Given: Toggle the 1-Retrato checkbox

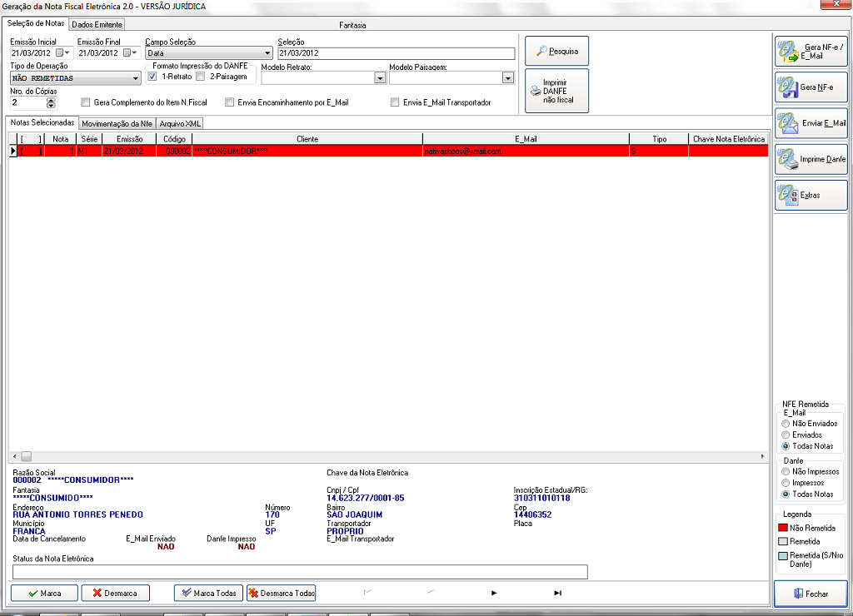Looking at the screenshot, I should [153, 77].
